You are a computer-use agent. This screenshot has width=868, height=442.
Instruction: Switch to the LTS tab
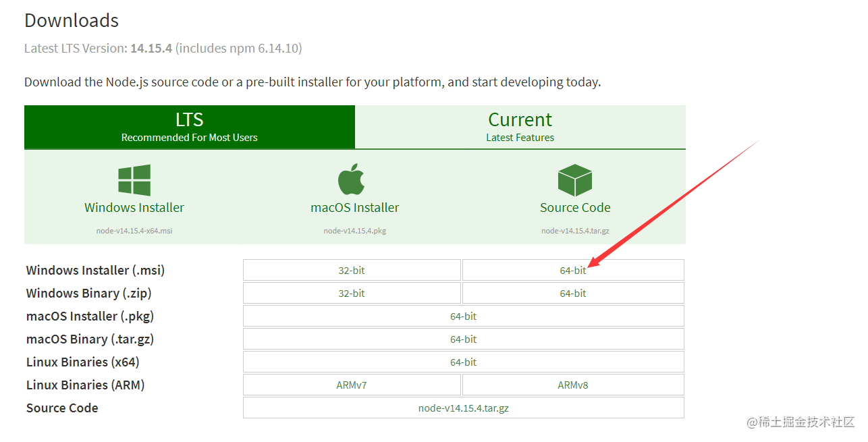pyautogui.click(x=190, y=127)
